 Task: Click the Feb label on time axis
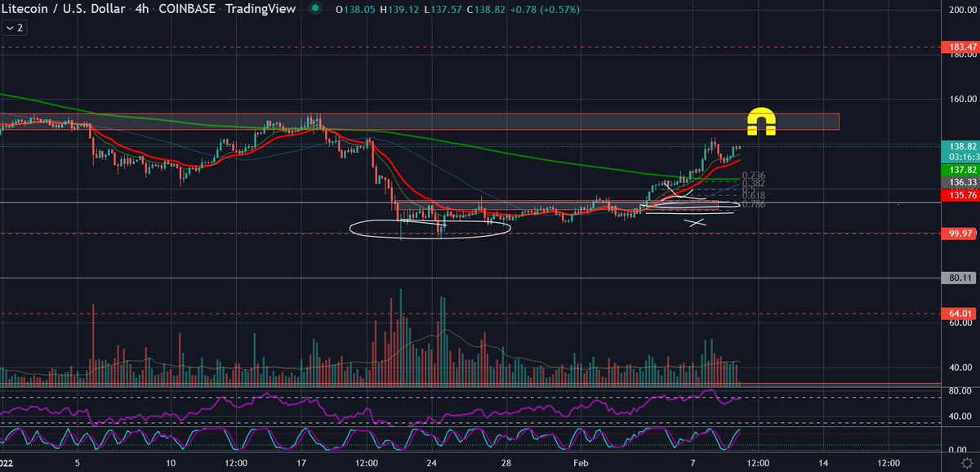click(x=580, y=462)
